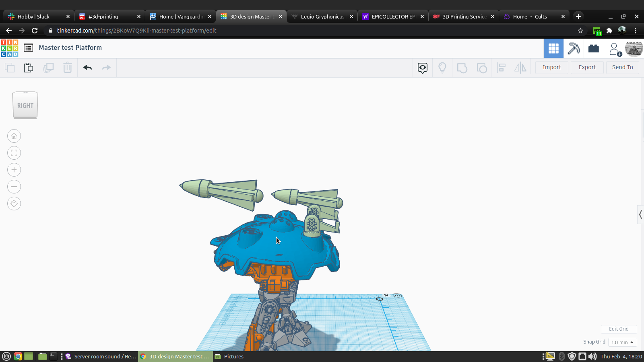Click the Ungroup shapes tool
644x362 pixels.
click(x=481, y=68)
